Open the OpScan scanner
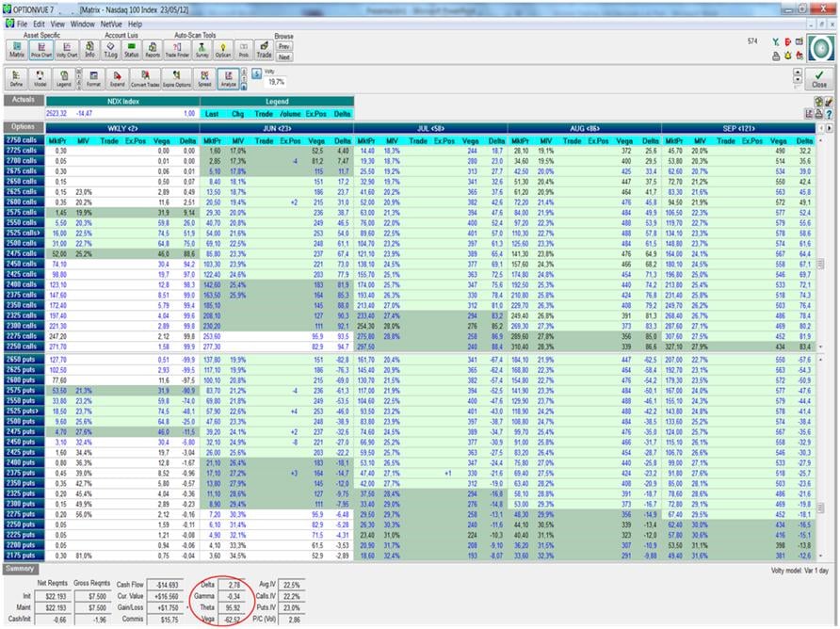This screenshot has height=629, width=840. [223, 49]
